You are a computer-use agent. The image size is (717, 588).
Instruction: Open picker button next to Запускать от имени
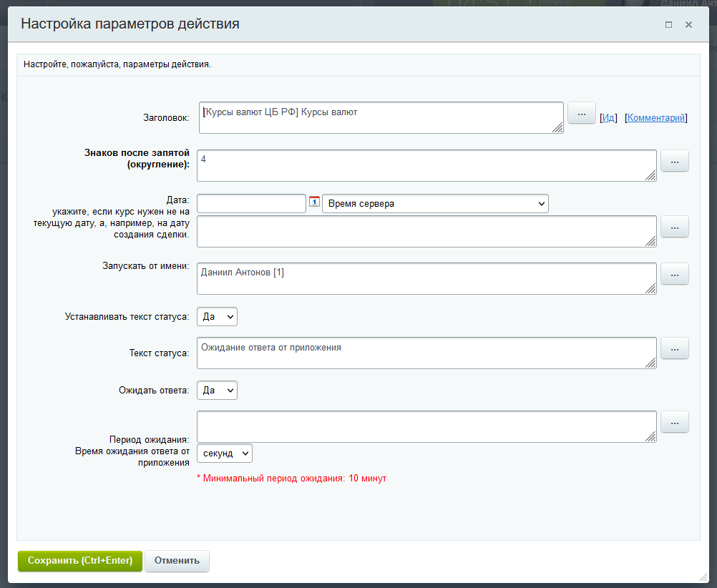[x=674, y=274]
